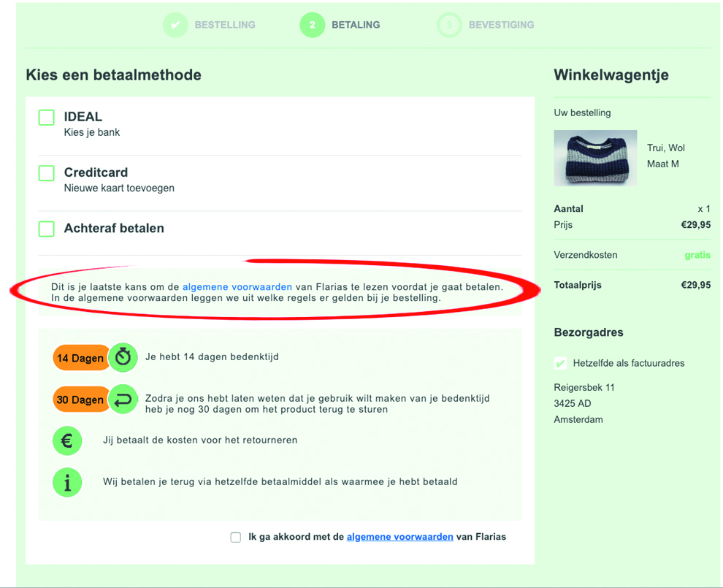Select the IDEAL payment checkbox
The width and height of the screenshot is (723, 588).
tap(47, 118)
